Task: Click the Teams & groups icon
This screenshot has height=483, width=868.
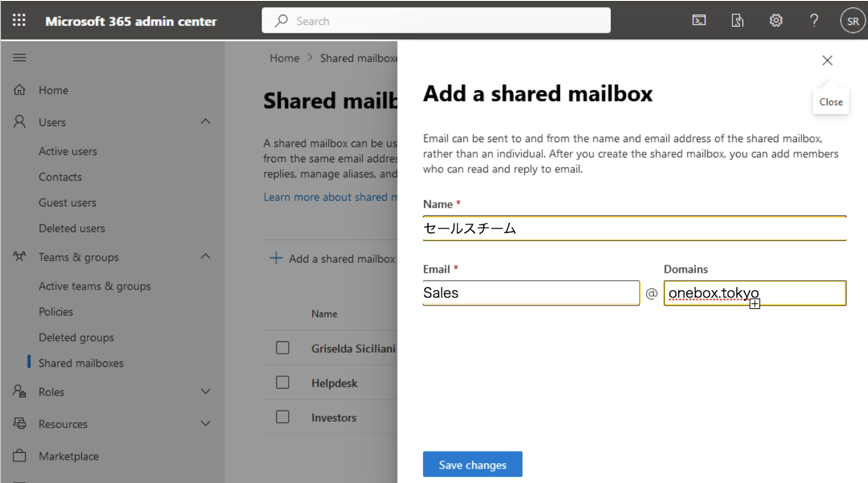Action: [x=20, y=256]
